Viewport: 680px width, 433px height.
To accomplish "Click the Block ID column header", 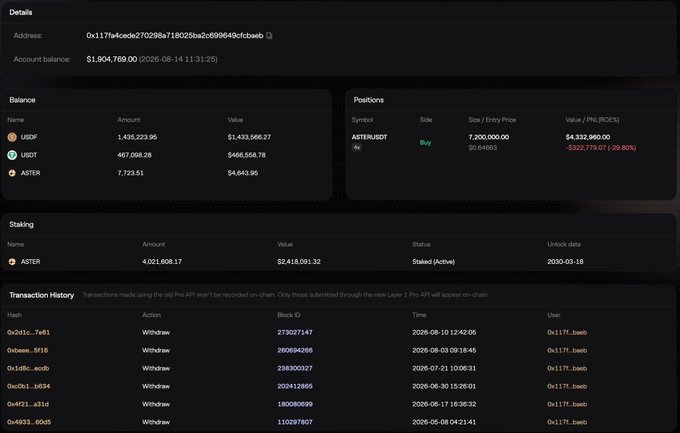I will pos(288,315).
